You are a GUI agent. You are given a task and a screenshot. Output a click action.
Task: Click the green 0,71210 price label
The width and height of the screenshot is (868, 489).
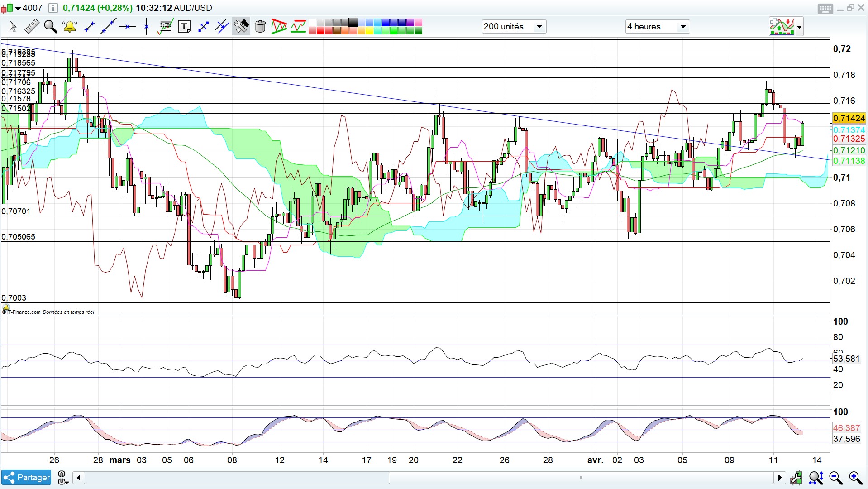[x=849, y=150]
